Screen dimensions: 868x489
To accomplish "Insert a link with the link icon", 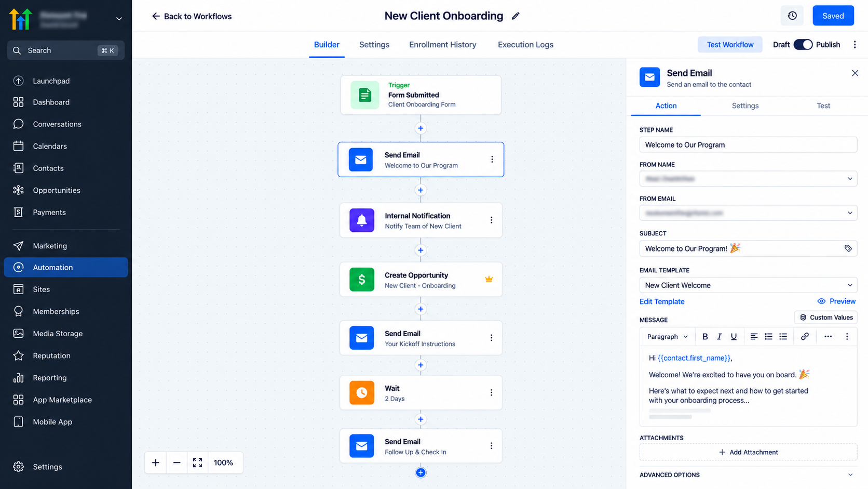I will coord(805,337).
